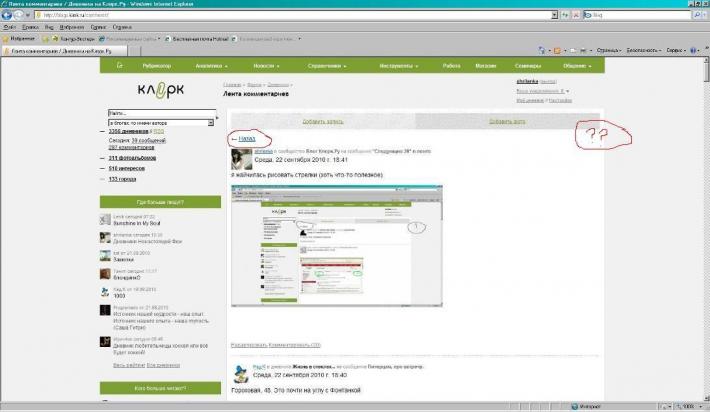Screen dimensions: 710x412
Task: Click the submit arrow beside the Найти field
Action: point(218,118)
